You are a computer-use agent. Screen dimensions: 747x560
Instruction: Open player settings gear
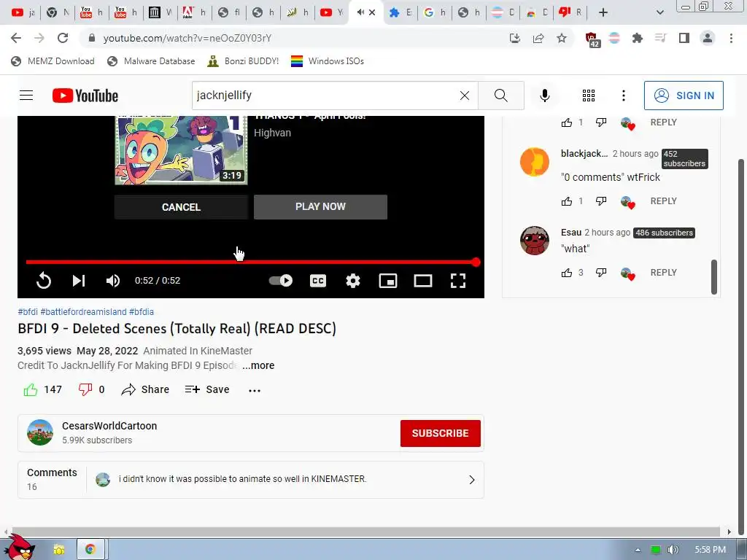point(353,281)
